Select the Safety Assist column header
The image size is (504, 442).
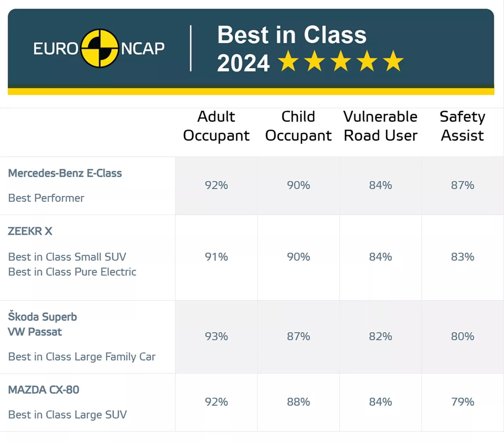point(462,126)
